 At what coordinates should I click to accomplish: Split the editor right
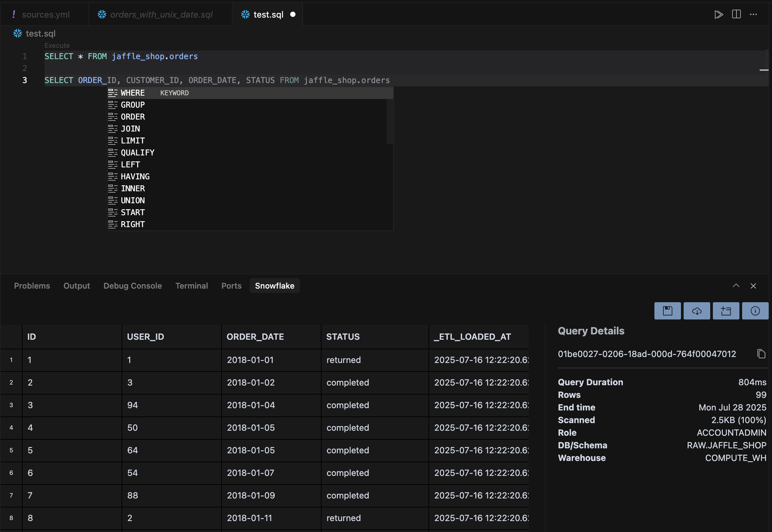coord(736,14)
